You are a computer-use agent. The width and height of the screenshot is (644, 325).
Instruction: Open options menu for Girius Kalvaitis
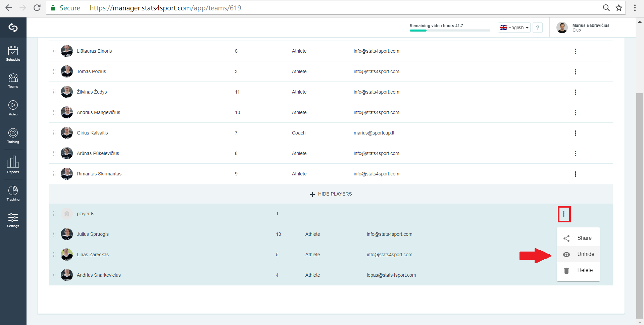(x=576, y=133)
